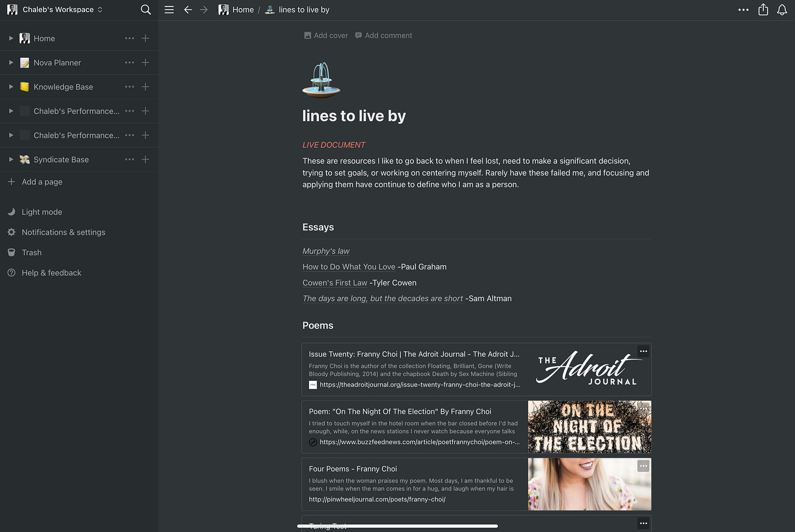Click the Knowledge Base yellow book icon
795x532 pixels.
pyautogui.click(x=25, y=87)
